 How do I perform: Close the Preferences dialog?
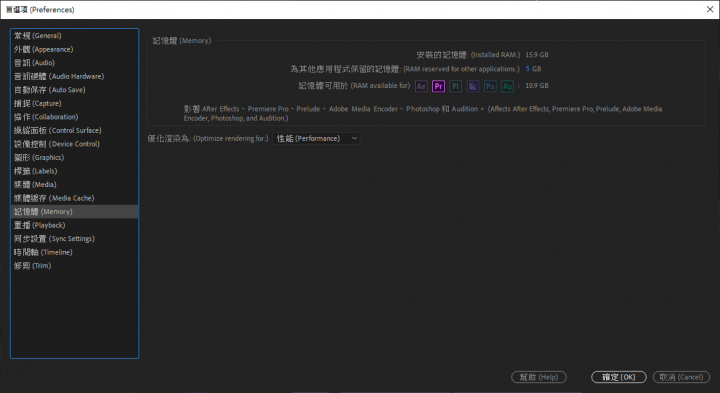coord(710,9)
